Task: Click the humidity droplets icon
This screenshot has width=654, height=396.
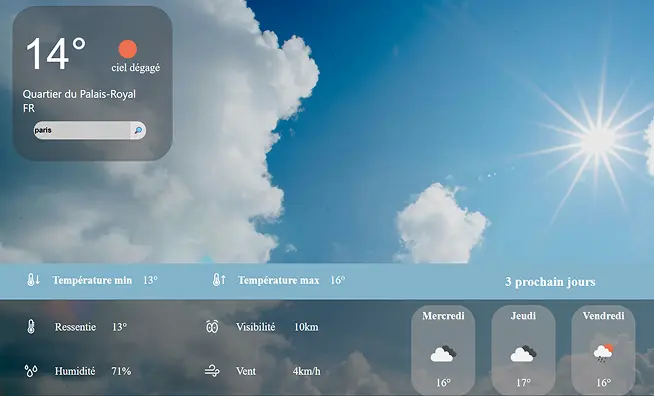Action: click(x=31, y=371)
